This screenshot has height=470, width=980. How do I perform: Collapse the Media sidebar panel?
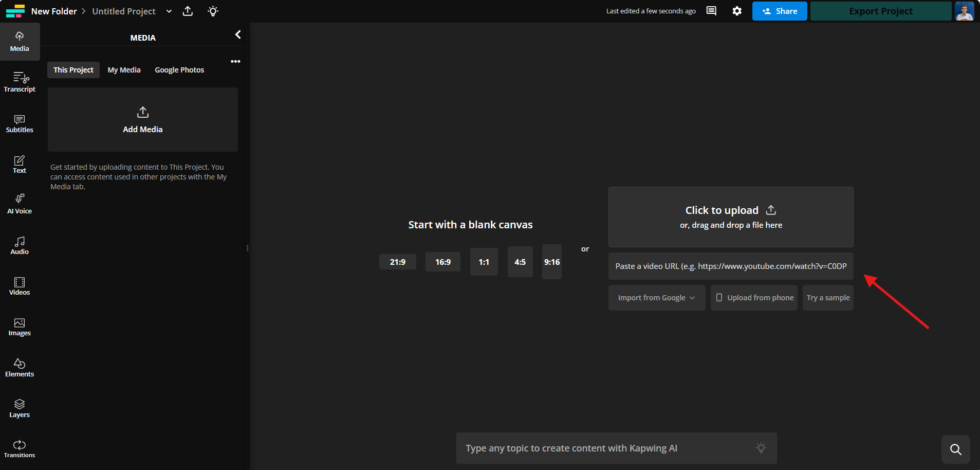point(238,34)
